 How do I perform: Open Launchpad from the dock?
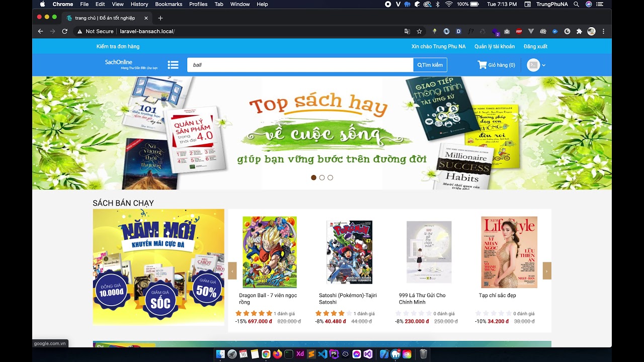232,354
